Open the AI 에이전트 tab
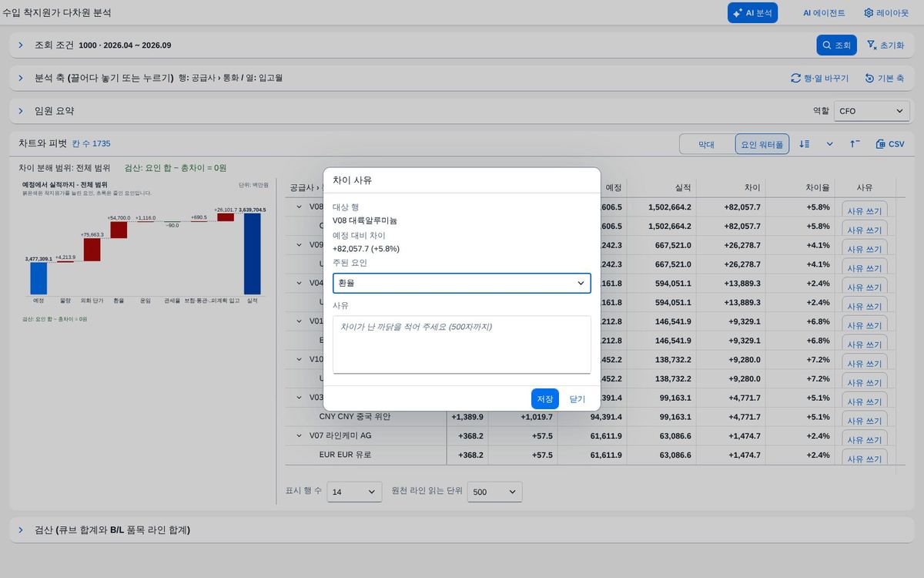The height and width of the screenshot is (578, 924). point(824,13)
